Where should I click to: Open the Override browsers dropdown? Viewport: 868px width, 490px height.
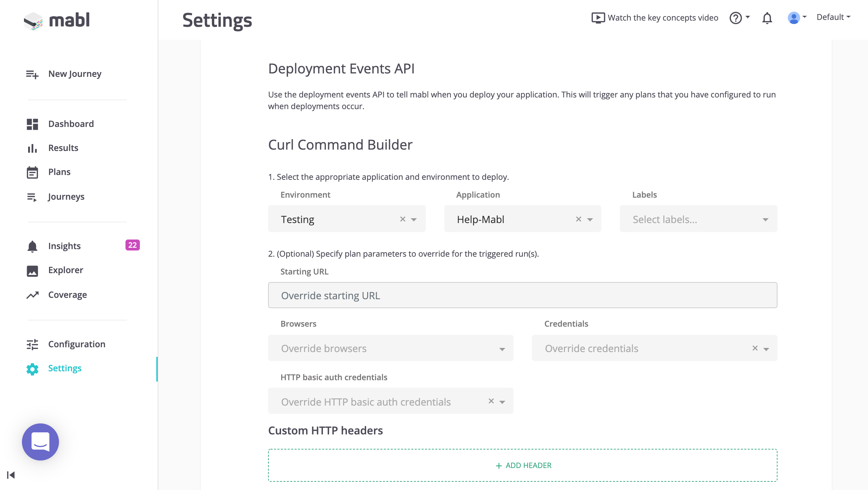tap(502, 349)
